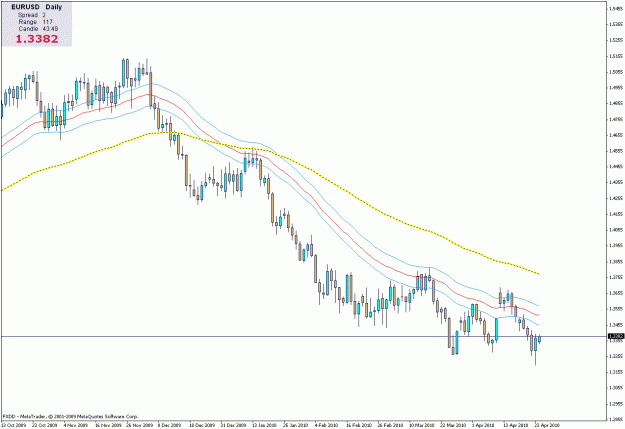Click the 18 Dec 2009 date label
Image resolution: width=625 pixels, height=429 pixels.
202,425
